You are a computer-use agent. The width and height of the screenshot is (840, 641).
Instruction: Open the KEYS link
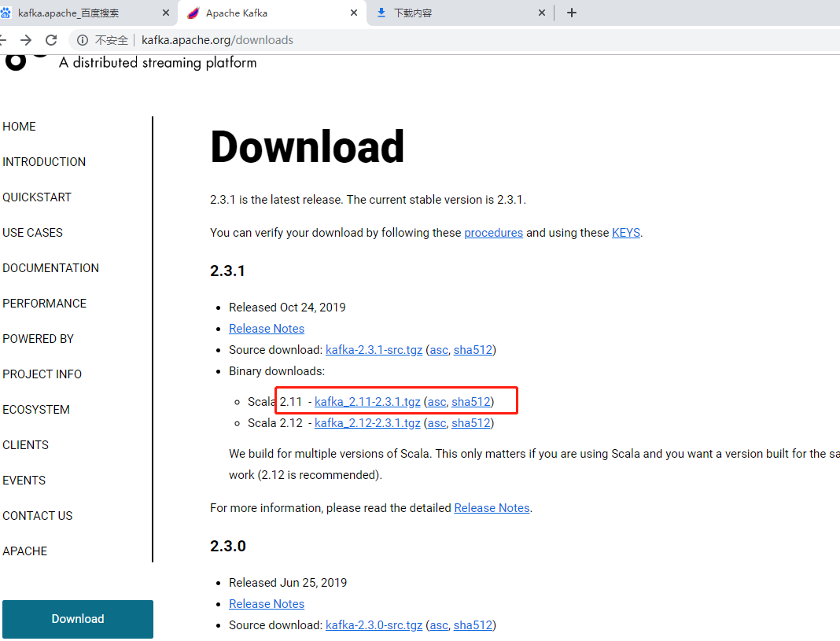tap(626, 232)
